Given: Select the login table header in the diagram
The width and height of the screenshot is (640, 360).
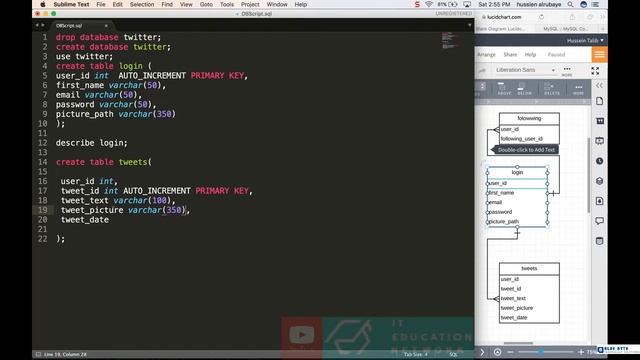Looking at the screenshot, I should pyautogui.click(x=517, y=173).
